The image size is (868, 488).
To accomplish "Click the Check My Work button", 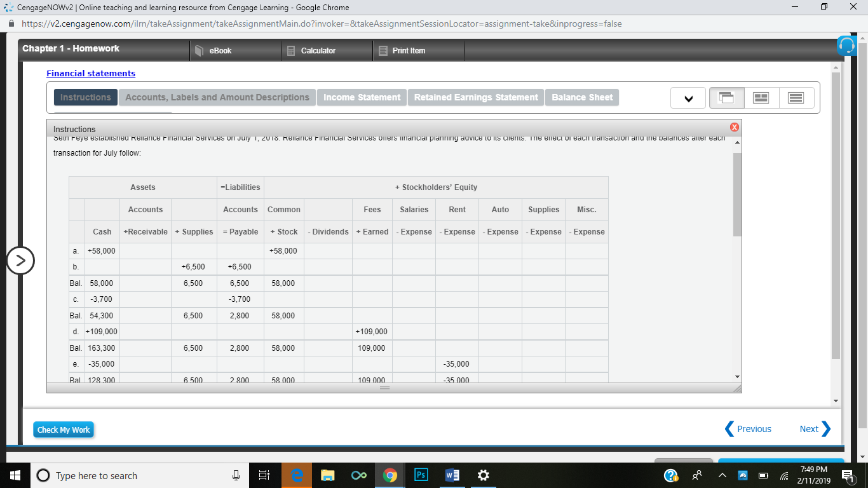I will [63, 429].
